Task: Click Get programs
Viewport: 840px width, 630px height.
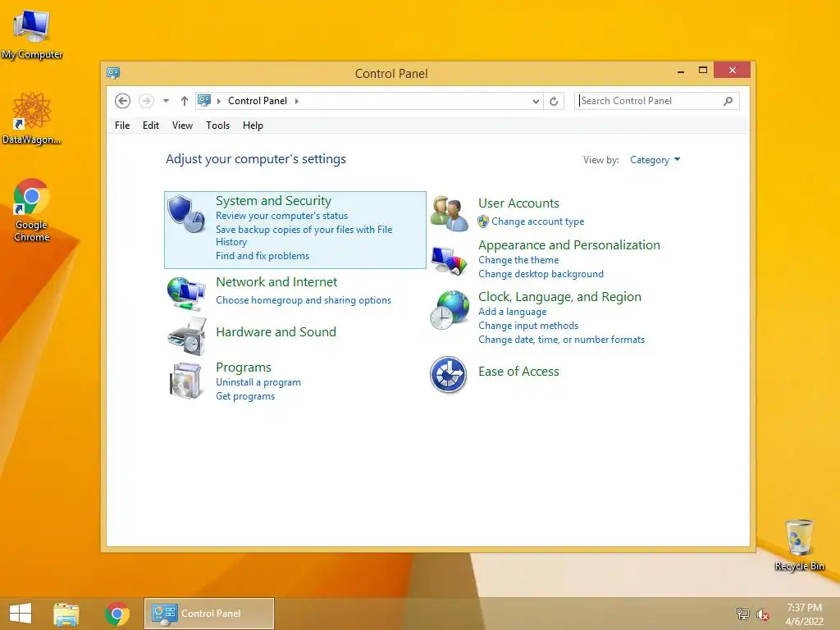Action: click(245, 396)
